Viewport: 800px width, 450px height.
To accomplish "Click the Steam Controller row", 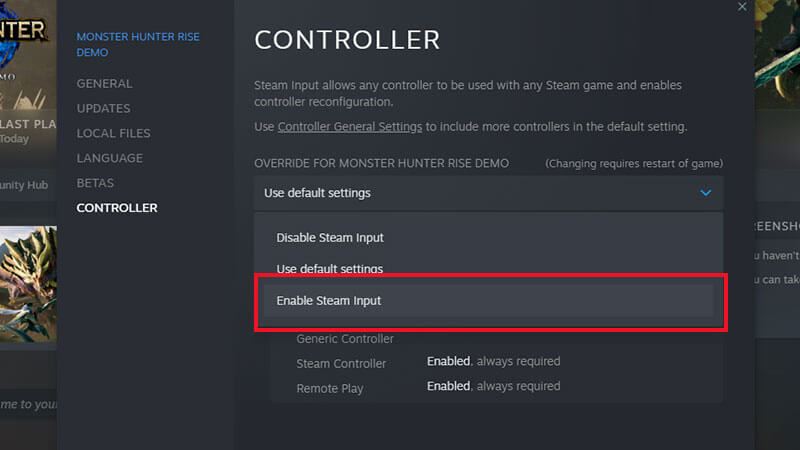I will (341, 363).
